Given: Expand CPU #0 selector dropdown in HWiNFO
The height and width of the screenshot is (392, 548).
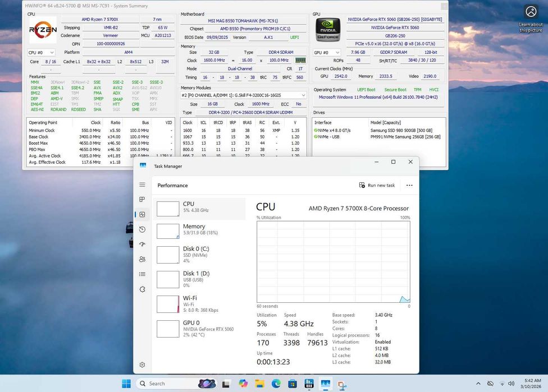Looking at the screenshot, I should pos(41,52).
